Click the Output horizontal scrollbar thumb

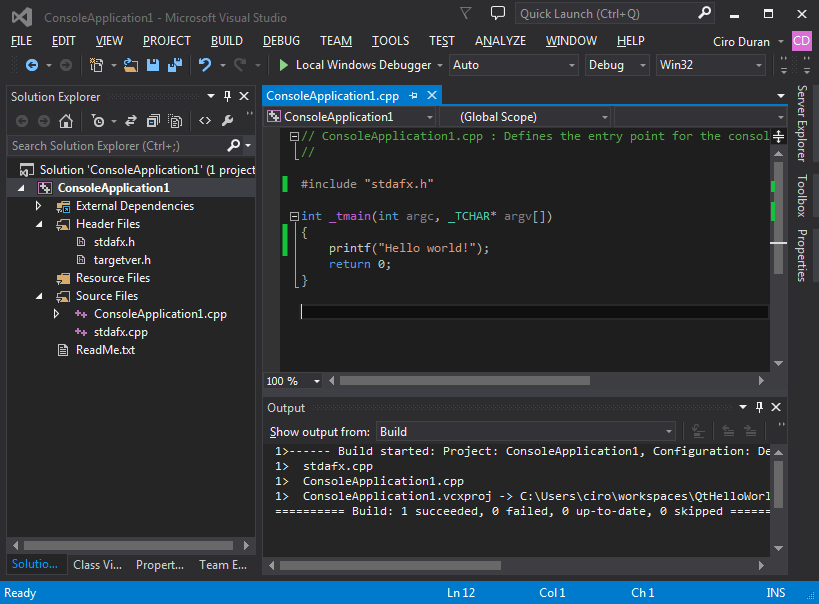pos(390,565)
